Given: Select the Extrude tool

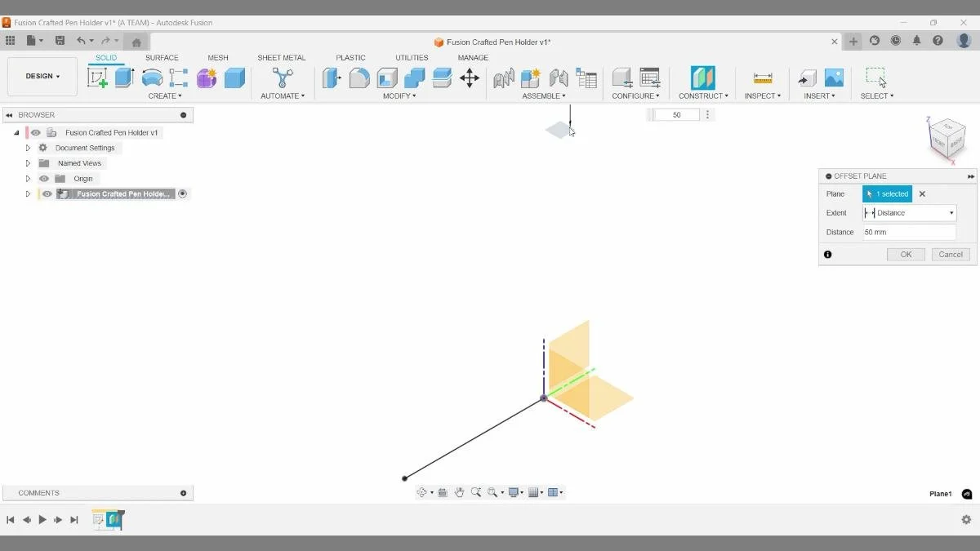Looking at the screenshot, I should click(x=124, y=76).
